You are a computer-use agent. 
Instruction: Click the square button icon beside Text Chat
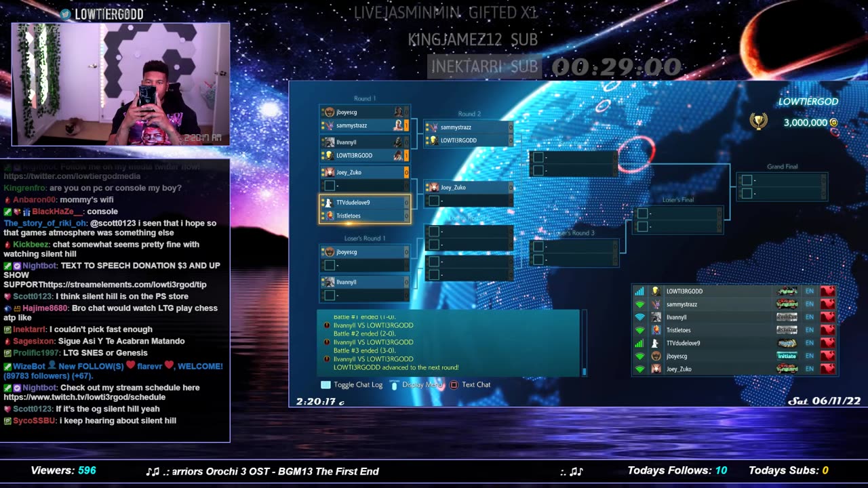tap(454, 385)
